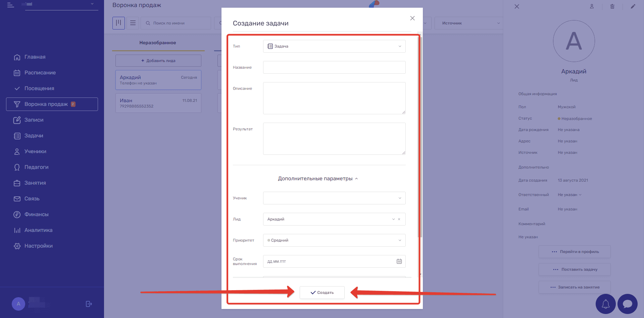Click the pencil edit icon
This screenshot has width=644, height=318.
click(x=633, y=6)
